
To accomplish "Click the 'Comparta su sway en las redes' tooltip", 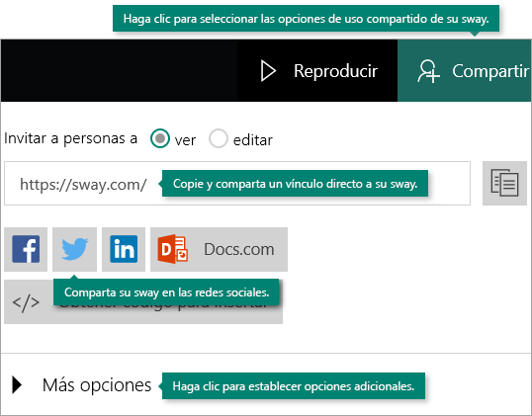I will (x=166, y=292).
